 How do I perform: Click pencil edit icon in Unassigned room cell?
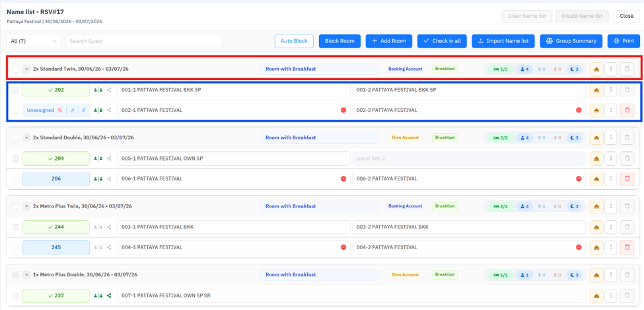tap(72, 110)
